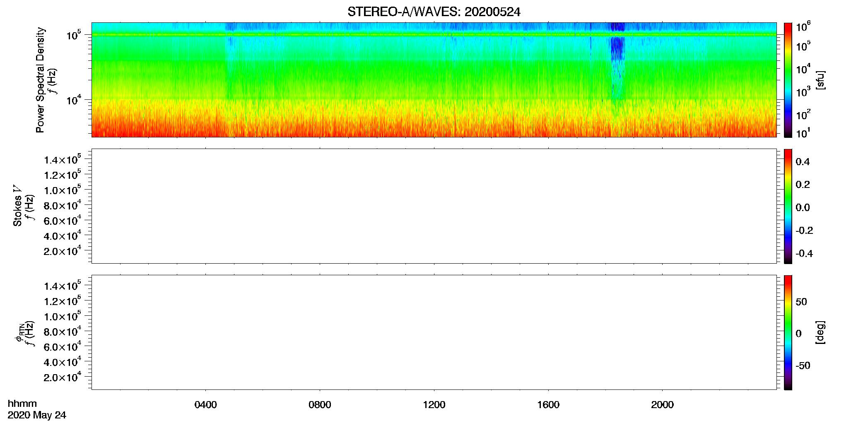This screenshot has width=868, height=447.
Task: Click the 10^3 label on the sfu color bar
Action: [x=803, y=92]
